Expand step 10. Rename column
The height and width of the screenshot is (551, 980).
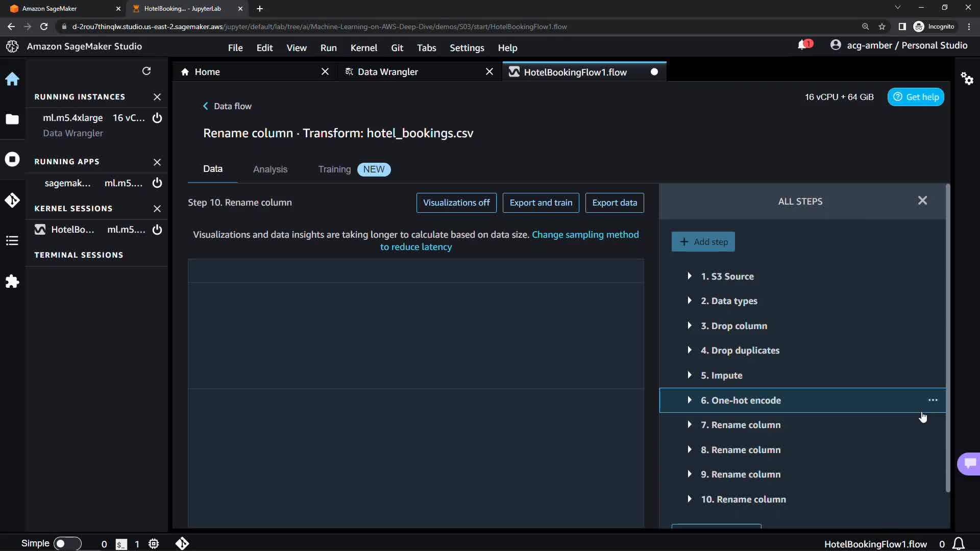pyautogui.click(x=690, y=499)
